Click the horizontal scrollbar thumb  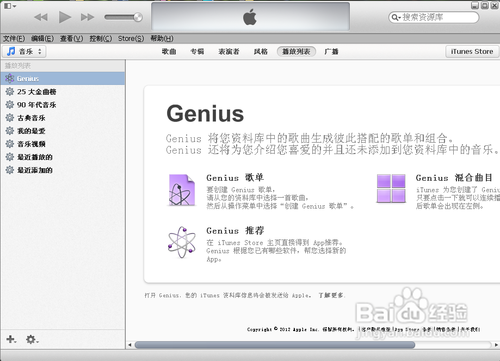(275, 345)
